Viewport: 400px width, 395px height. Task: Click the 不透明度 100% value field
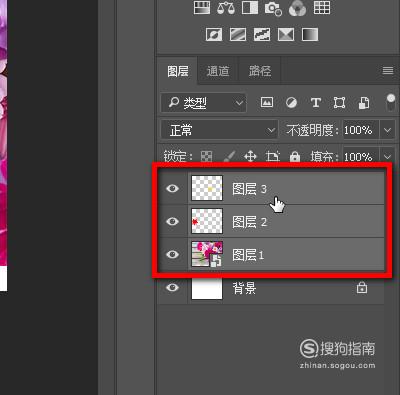click(360, 130)
